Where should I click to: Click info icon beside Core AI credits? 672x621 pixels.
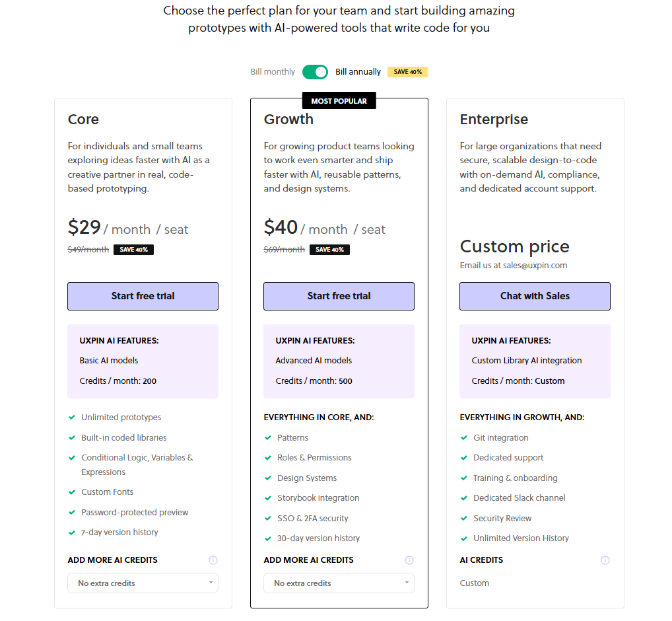pos(213,560)
